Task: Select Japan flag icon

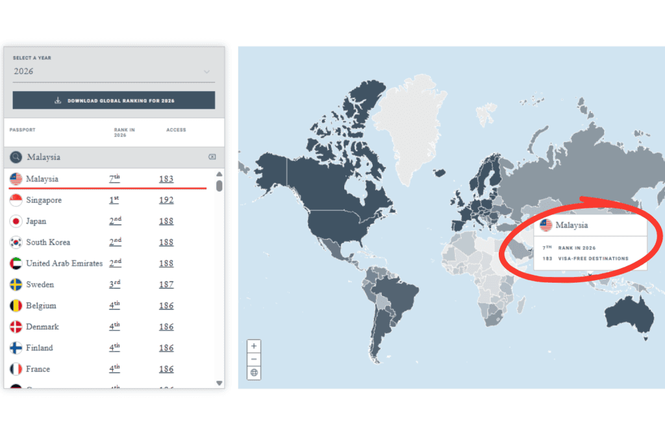Action: [x=16, y=221]
